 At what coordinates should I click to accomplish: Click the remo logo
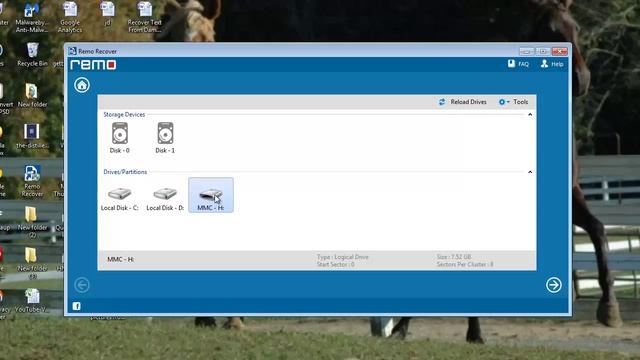[93, 64]
